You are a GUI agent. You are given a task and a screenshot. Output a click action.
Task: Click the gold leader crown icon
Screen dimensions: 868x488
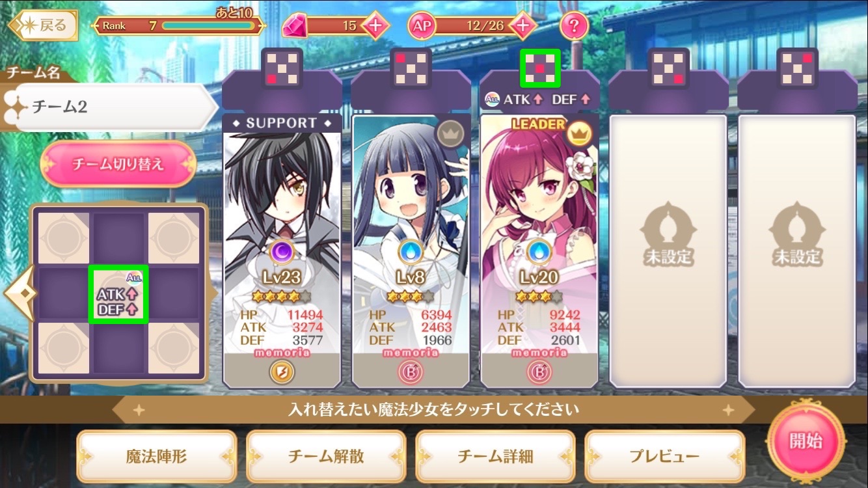click(x=576, y=133)
